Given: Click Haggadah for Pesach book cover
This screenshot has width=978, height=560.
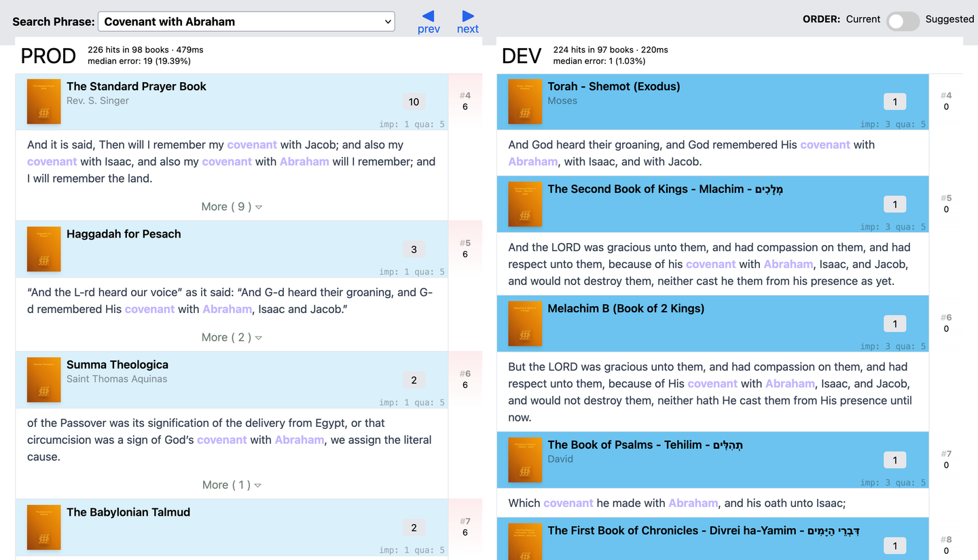Looking at the screenshot, I should click(44, 249).
